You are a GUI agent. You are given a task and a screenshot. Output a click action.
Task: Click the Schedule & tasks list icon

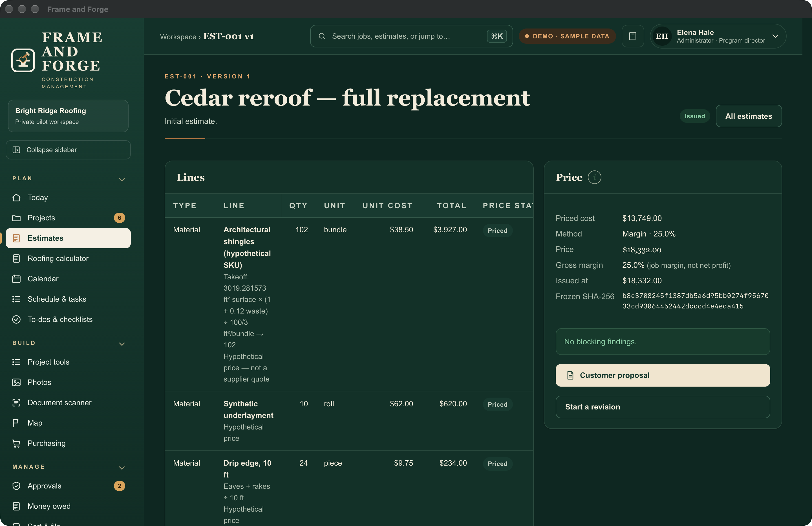coord(16,299)
